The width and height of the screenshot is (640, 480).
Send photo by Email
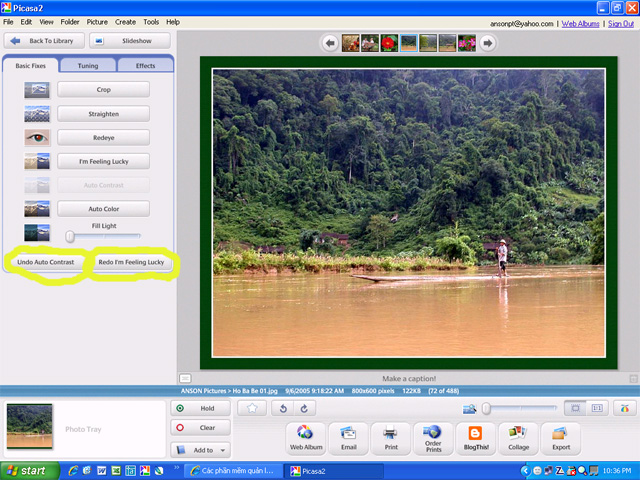(349, 438)
